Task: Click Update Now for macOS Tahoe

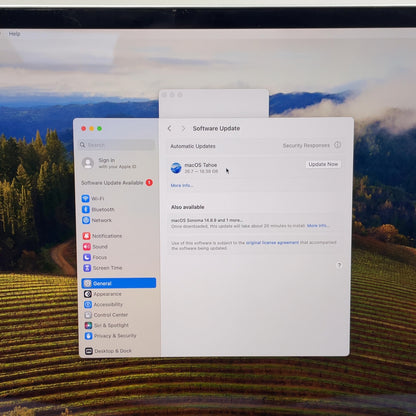Action: point(323,164)
